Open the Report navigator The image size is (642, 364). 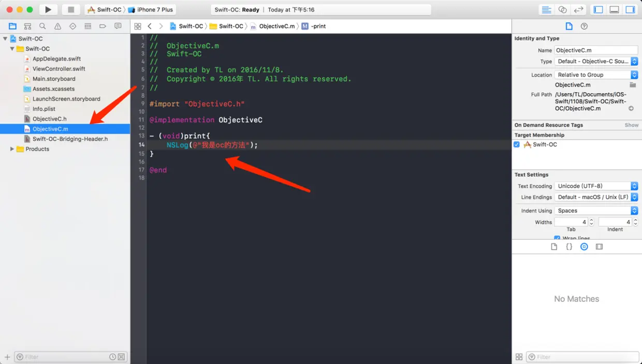[118, 26]
